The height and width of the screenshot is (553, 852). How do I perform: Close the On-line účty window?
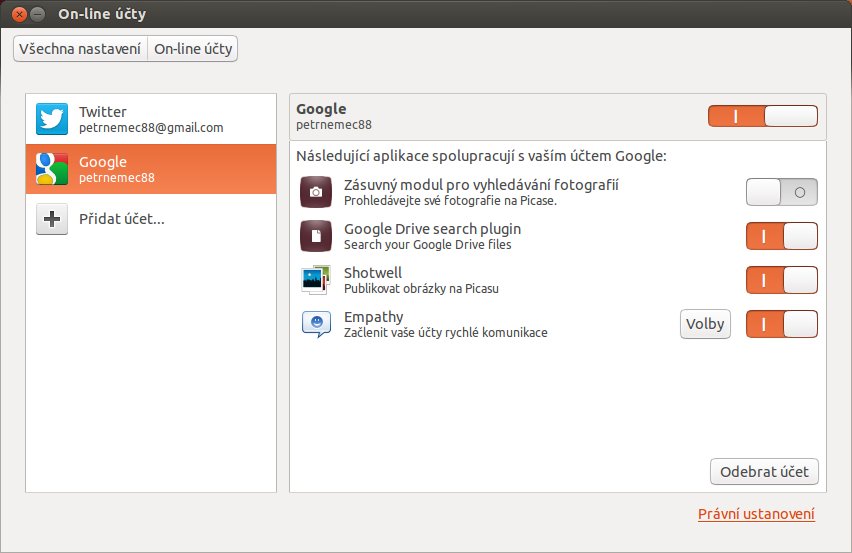click(19, 14)
